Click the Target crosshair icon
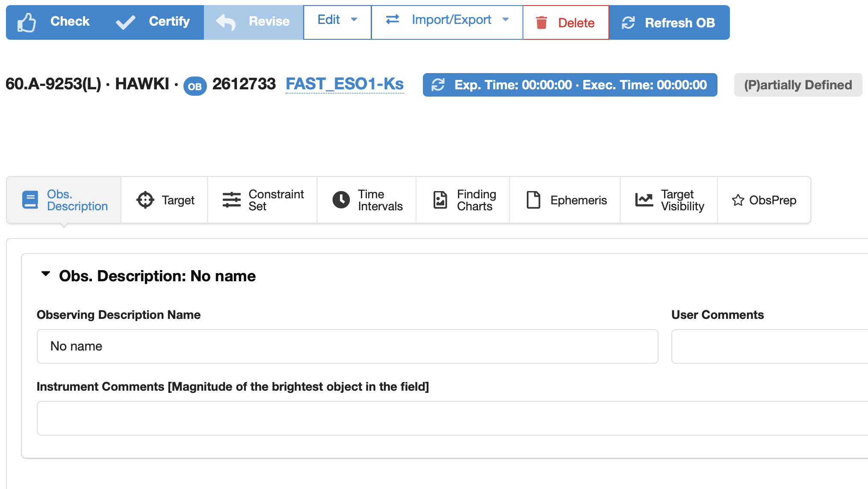This screenshot has height=489, width=868. tap(145, 200)
